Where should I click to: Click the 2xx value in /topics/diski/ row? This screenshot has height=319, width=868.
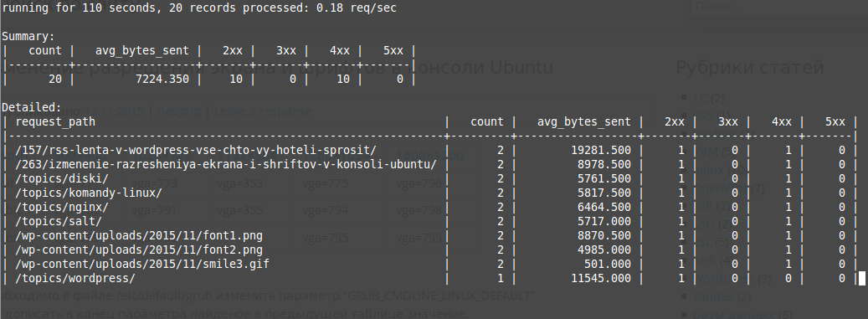681,179
